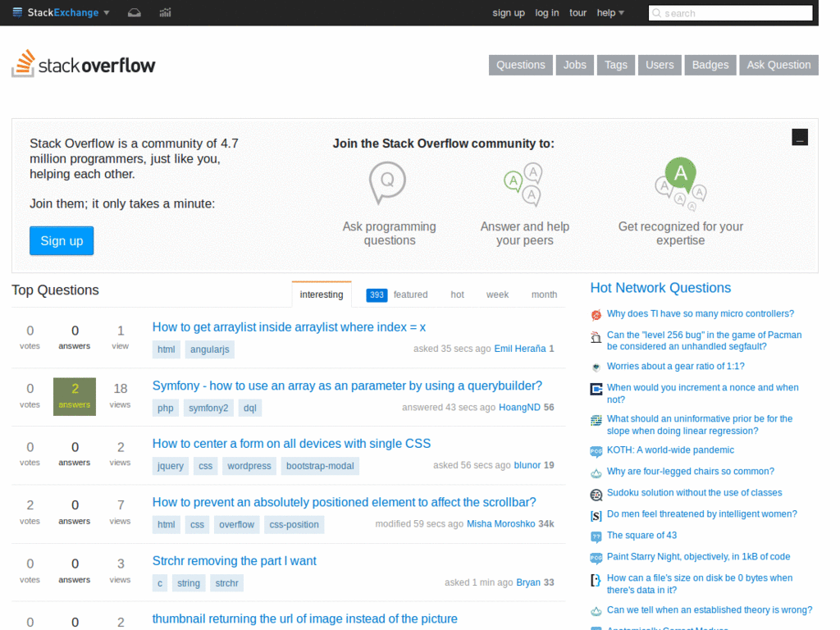Viewport: 840px width, 630px height.
Task: Open the Users navigation button
Action: pos(660,65)
